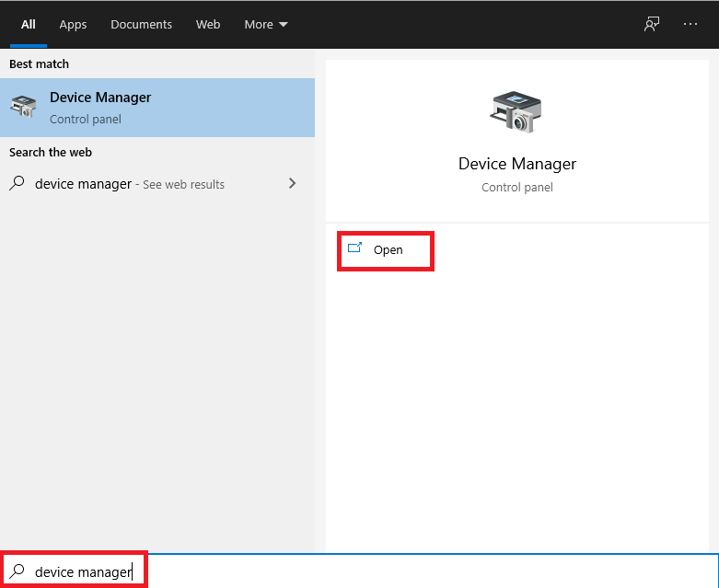
Task: Switch to the Apps tab
Action: tap(73, 25)
